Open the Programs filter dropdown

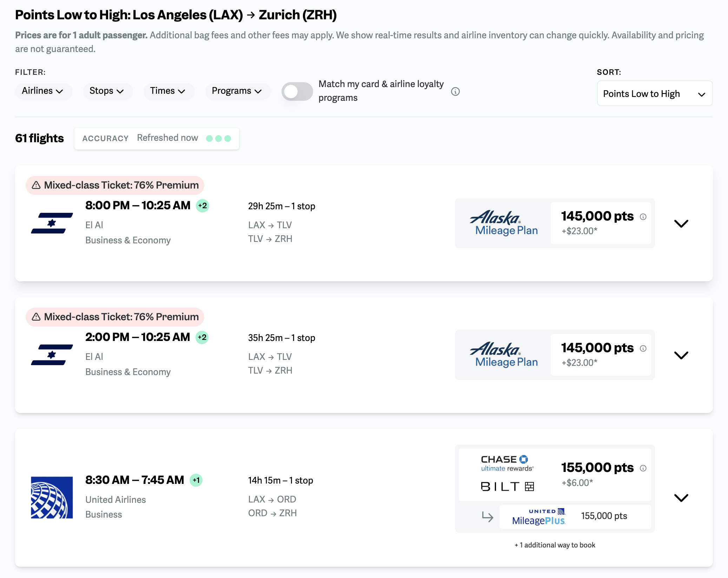(x=238, y=91)
